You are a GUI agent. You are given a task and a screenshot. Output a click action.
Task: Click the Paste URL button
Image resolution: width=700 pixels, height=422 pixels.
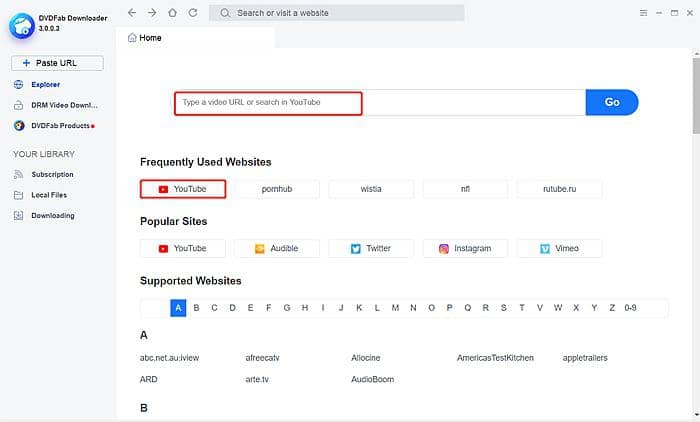pyautogui.click(x=57, y=63)
